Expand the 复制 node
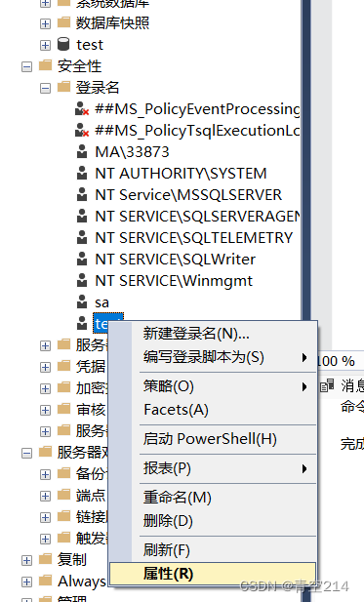 click(26, 561)
